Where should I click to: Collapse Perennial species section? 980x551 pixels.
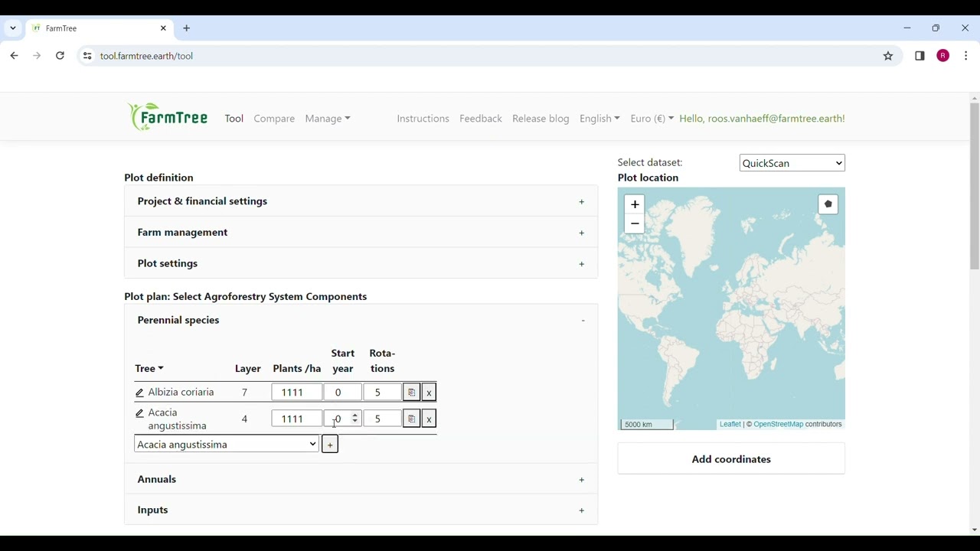tap(361, 320)
